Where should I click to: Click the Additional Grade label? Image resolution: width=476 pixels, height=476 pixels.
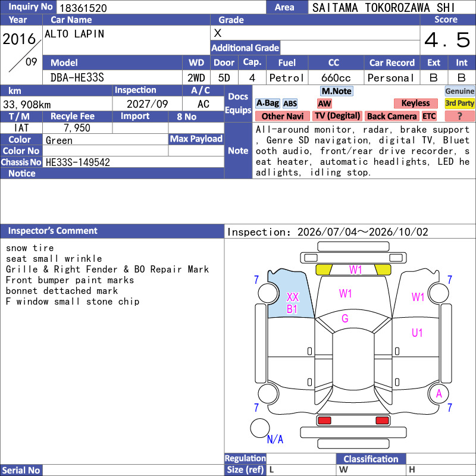click(245, 48)
